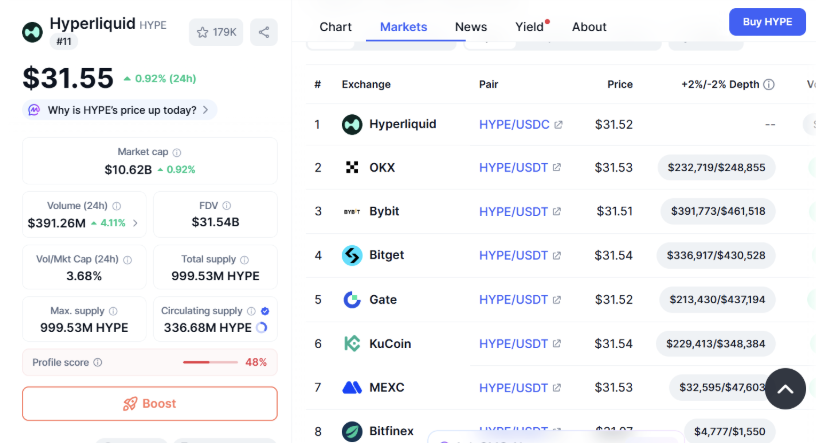
Task: Click the MEXC exchange logo
Action: tap(352, 387)
